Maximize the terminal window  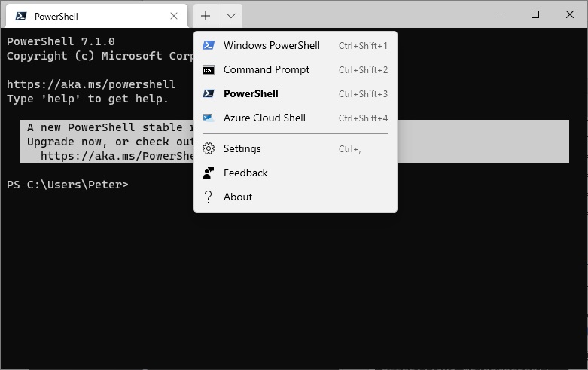pyautogui.click(x=535, y=14)
